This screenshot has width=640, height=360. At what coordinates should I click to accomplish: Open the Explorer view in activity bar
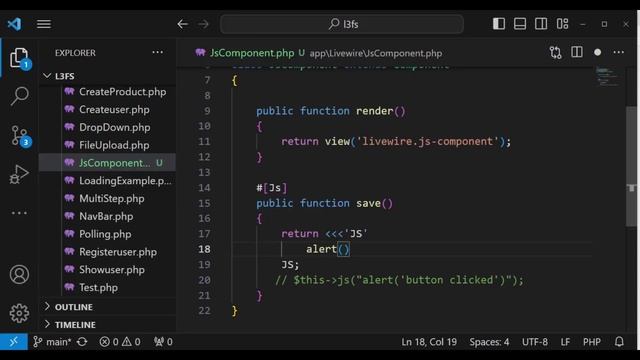pos(19,58)
